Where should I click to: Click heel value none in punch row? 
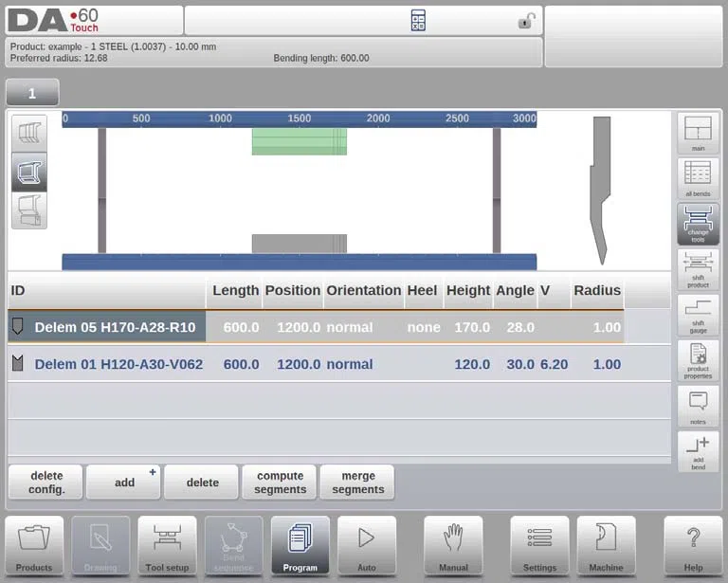coord(424,327)
